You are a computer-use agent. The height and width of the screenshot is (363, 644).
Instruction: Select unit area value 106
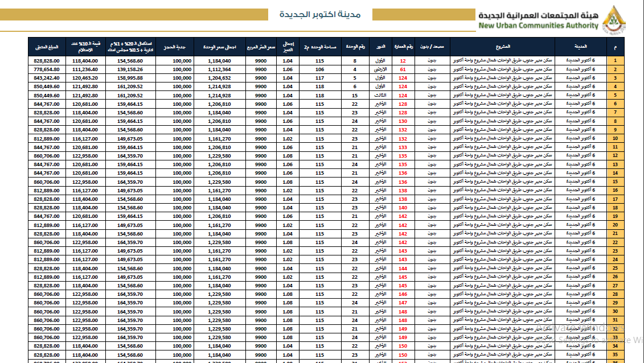tap(320, 69)
